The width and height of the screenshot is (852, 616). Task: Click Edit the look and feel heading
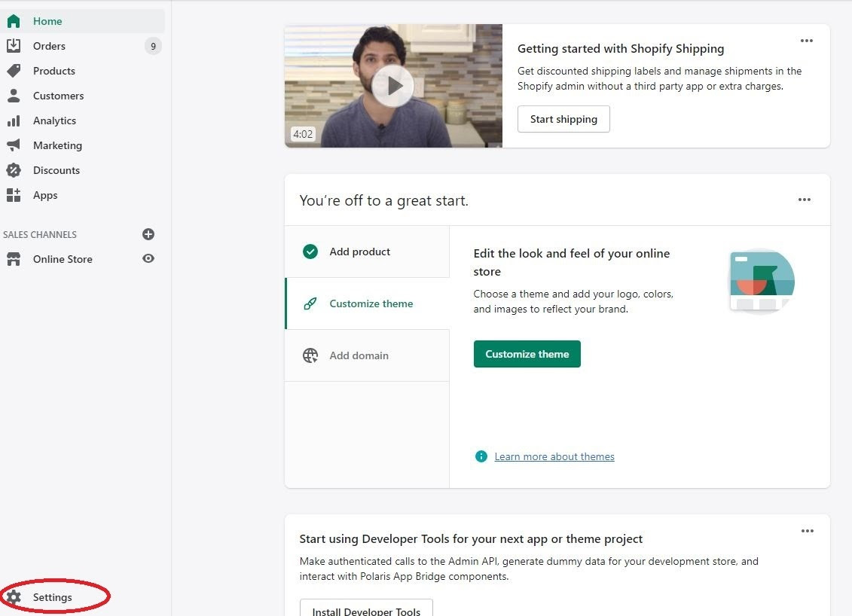[572, 262]
